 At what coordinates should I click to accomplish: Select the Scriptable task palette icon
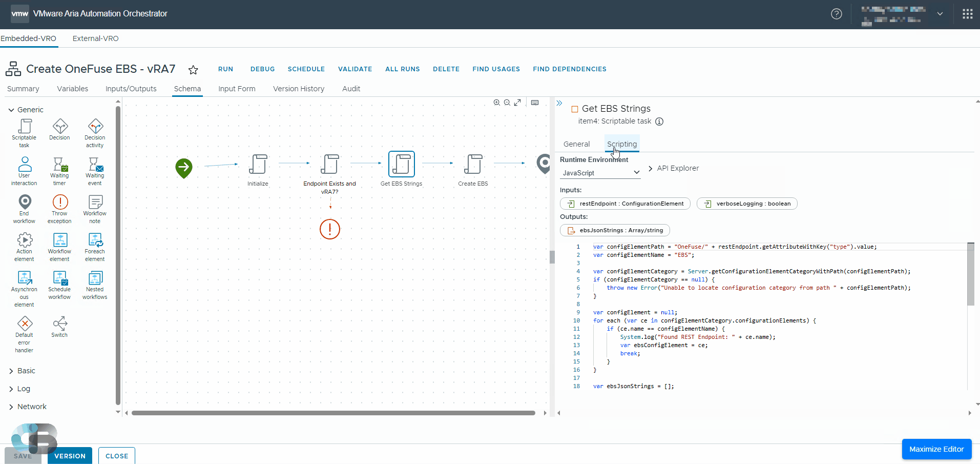(24, 127)
